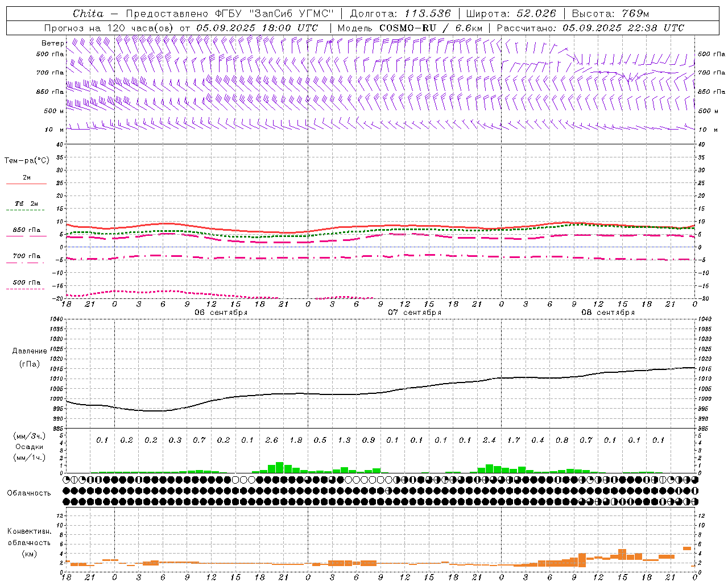Screen dimensions: 728x582
Task: Click the dashed line swatch under "Td 2м" legend
Action: (x=26, y=210)
